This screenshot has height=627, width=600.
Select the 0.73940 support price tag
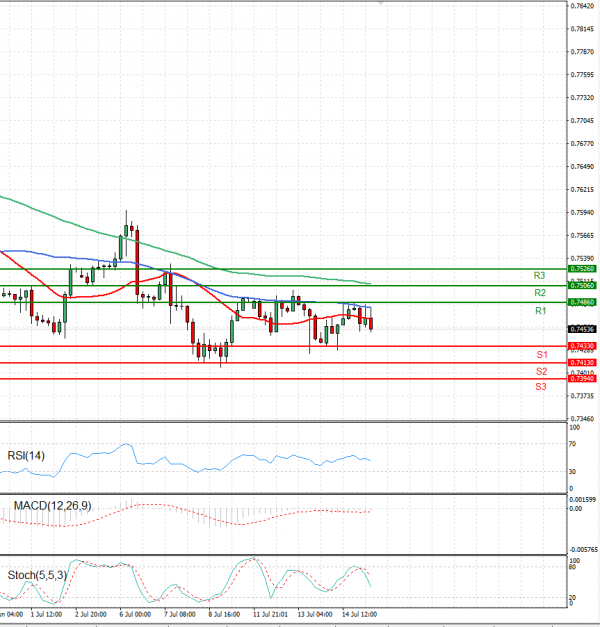coord(582,378)
